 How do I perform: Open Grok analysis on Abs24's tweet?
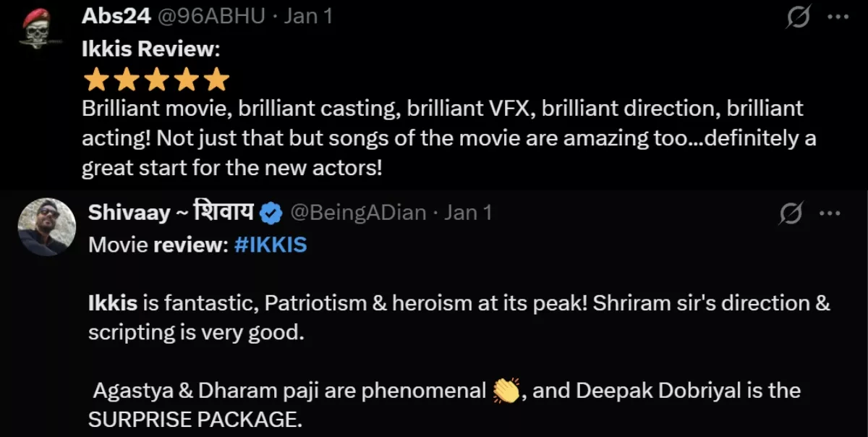[x=800, y=14]
